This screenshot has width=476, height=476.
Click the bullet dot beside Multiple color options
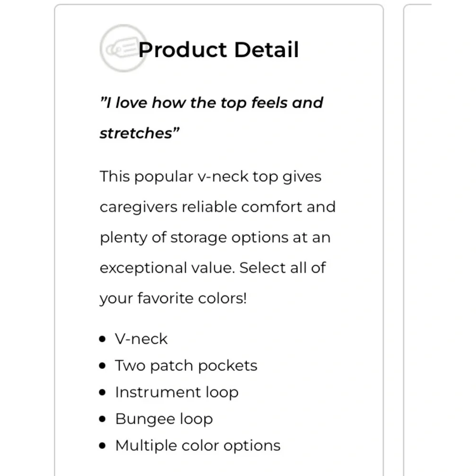[103, 446]
